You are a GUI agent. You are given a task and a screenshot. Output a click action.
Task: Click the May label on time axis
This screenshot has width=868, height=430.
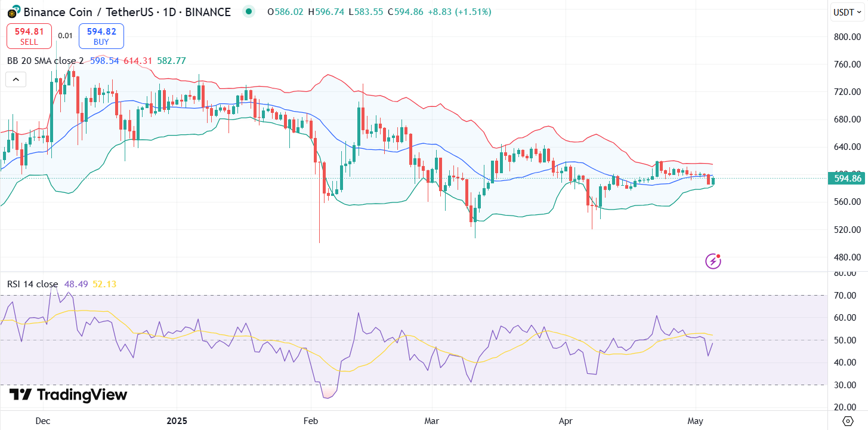click(x=696, y=421)
